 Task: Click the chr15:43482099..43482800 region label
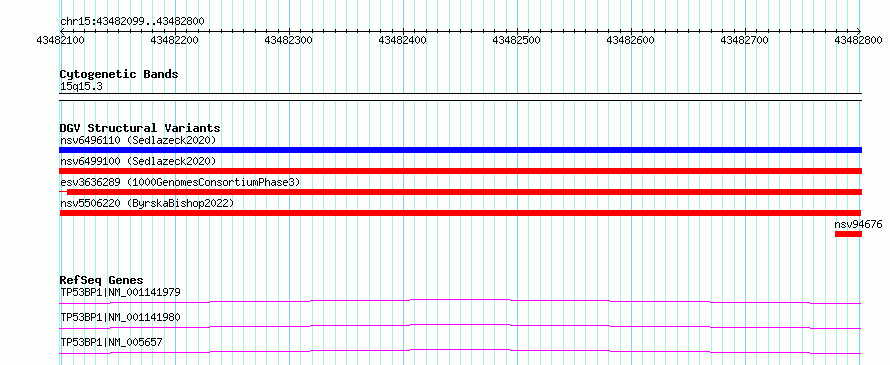tap(132, 21)
